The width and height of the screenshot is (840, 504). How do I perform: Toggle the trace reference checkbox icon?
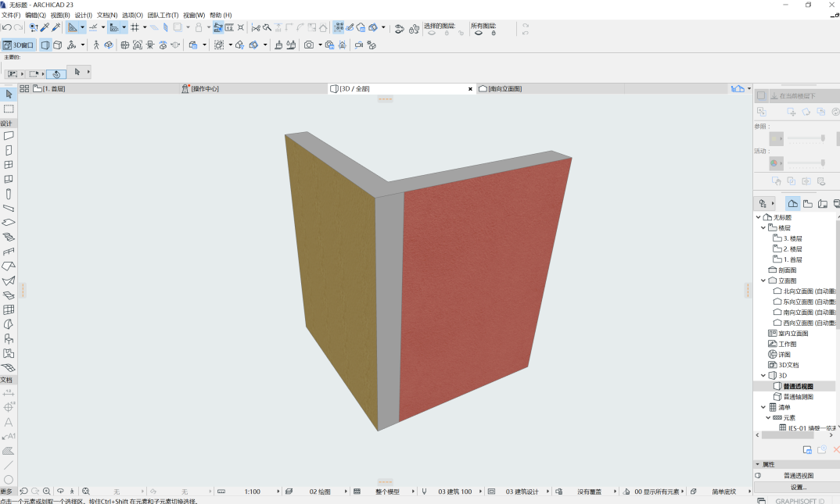[x=760, y=96]
